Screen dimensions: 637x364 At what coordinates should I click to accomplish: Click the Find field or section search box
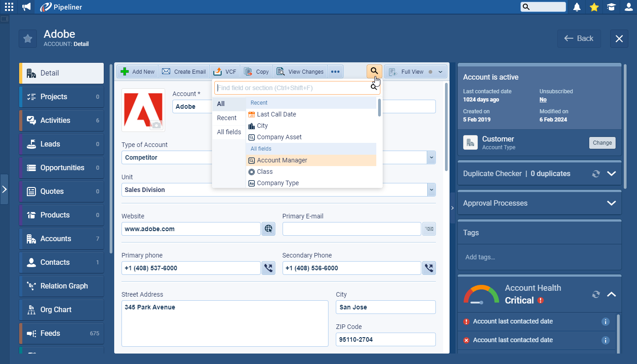(x=291, y=88)
